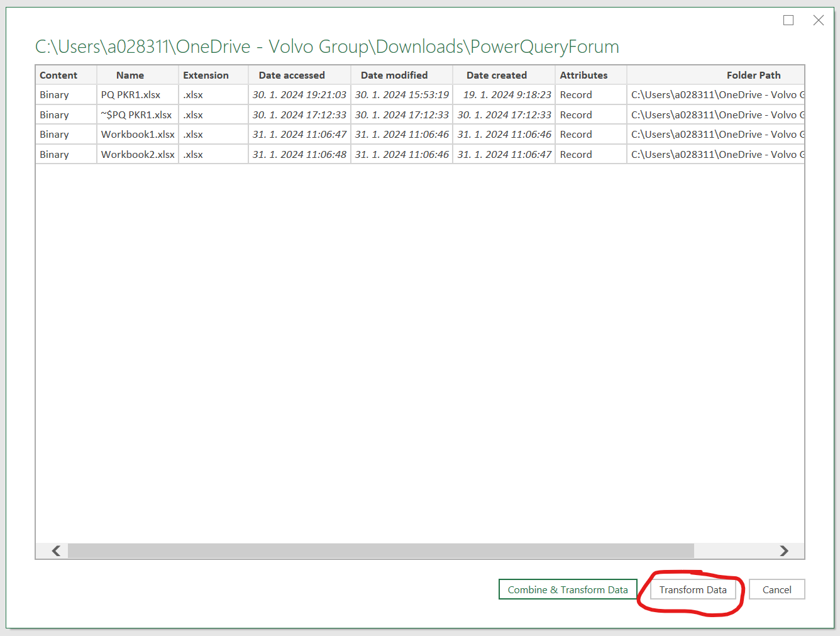The width and height of the screenshot is (840, 636).
Task: Click date accessed 31. 1. 2024 11:06:48
Action: tap(299, 155)
